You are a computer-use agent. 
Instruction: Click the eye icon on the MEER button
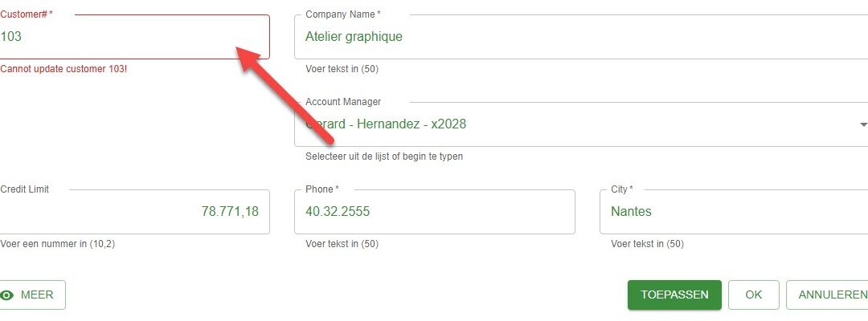[7, 295]
